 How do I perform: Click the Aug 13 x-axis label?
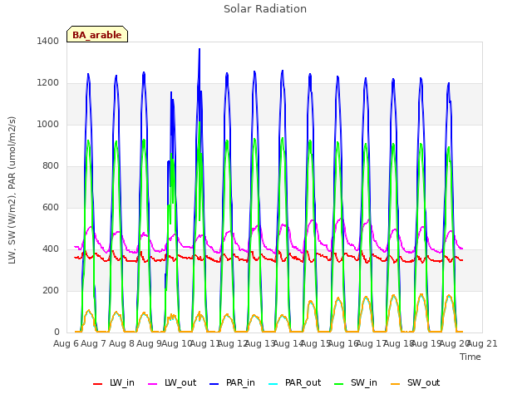click(x=260, y=344)
